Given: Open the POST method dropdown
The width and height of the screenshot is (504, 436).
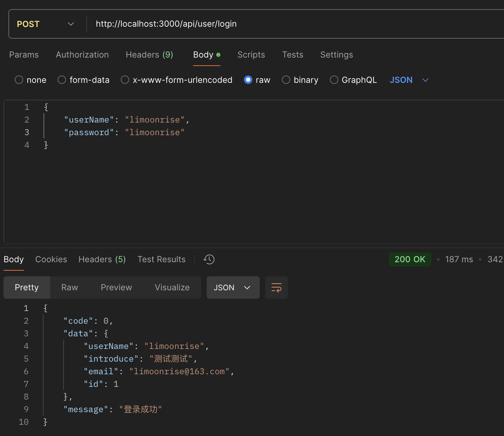Looking at the screenshot, I should (46, 24).
